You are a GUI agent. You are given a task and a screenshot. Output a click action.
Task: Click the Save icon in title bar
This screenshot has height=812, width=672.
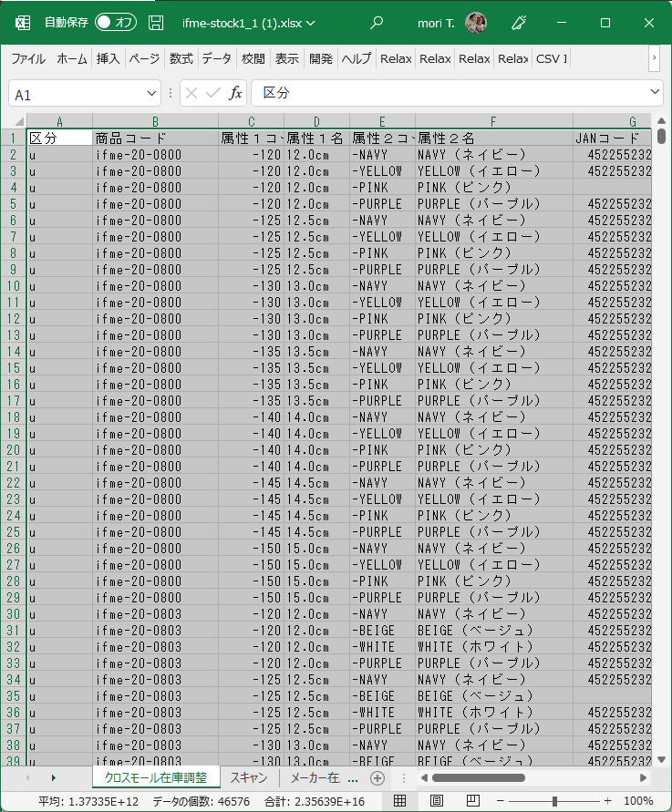click(156, 23)
